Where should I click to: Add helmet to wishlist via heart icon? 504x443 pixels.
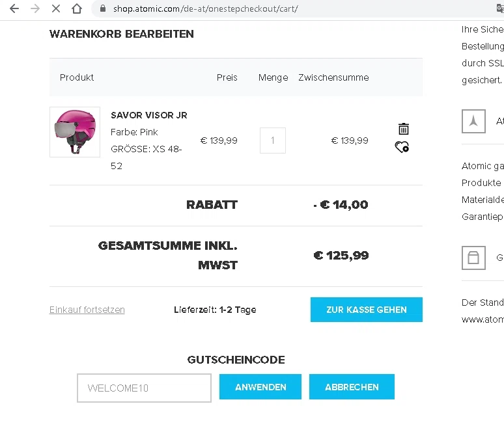402,148
